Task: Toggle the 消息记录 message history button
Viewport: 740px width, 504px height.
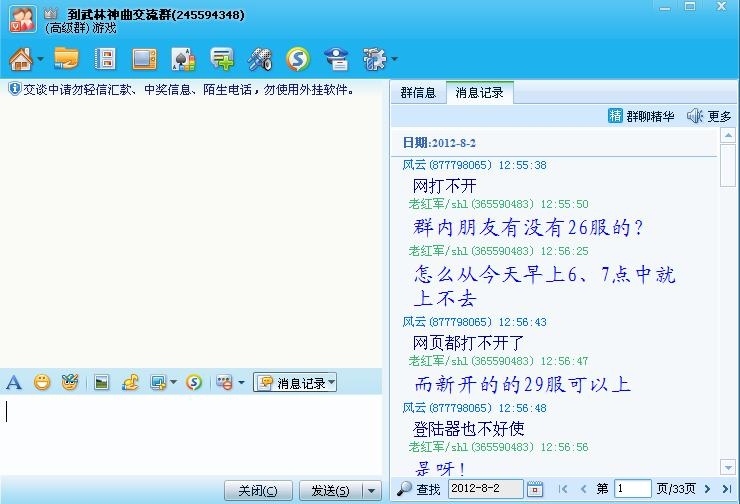Action: pos(295,382)
